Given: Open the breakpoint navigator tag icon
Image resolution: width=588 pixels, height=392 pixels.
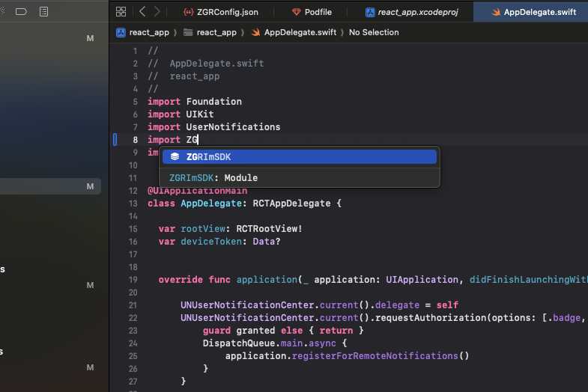Looking at the screenshot, I should point(21,12).
